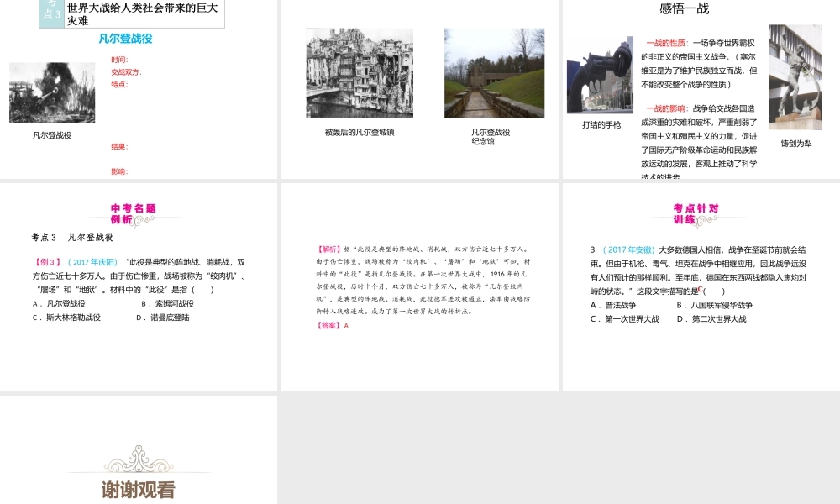Click the knotted gun sculpture image
The width and height of the screenshot is (840, 504).
click(600, 75)
